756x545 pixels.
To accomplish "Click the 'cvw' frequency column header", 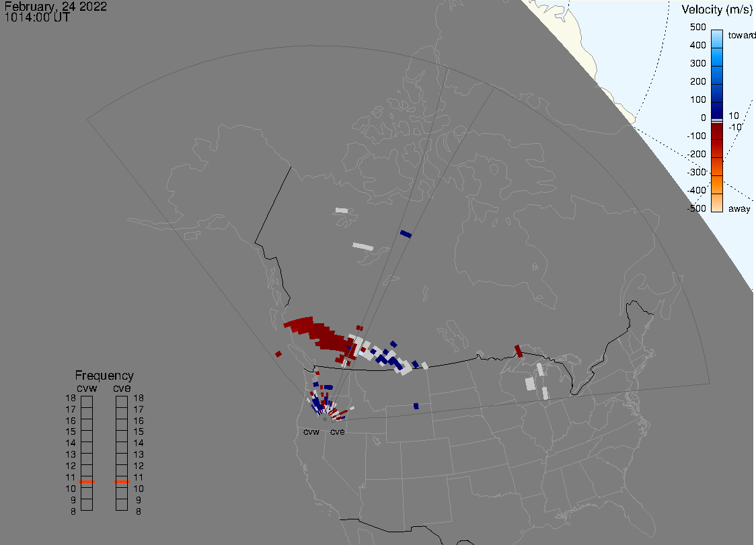I will coord(87,388).
